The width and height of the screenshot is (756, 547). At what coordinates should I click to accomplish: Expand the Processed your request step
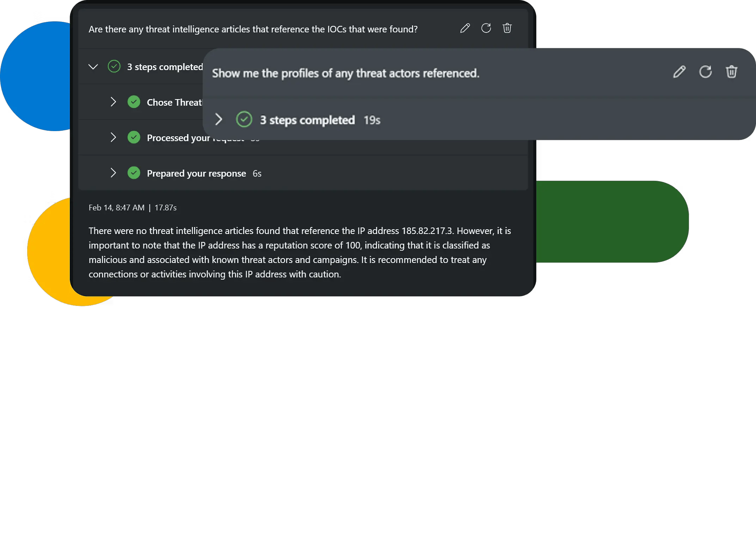point(113,137)
